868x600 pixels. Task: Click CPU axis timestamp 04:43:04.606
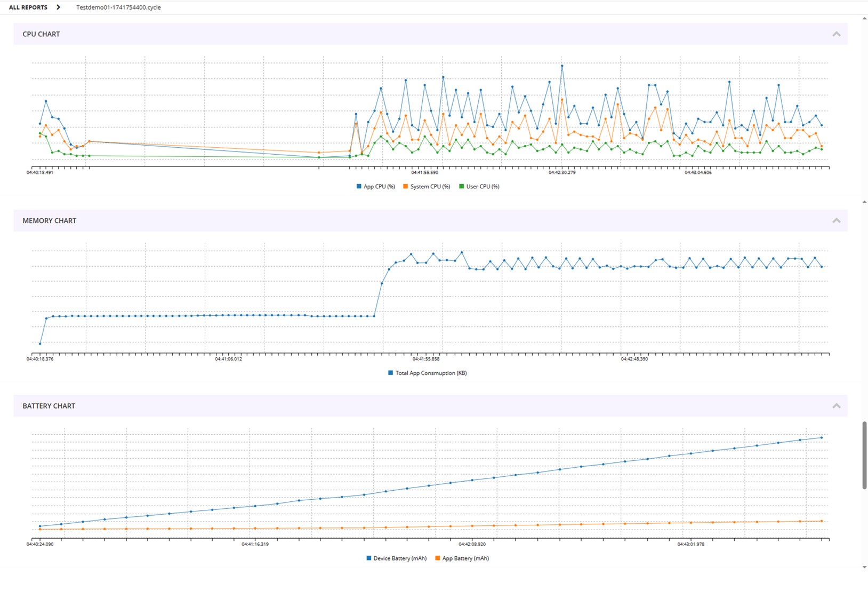[x=698, y=172]
